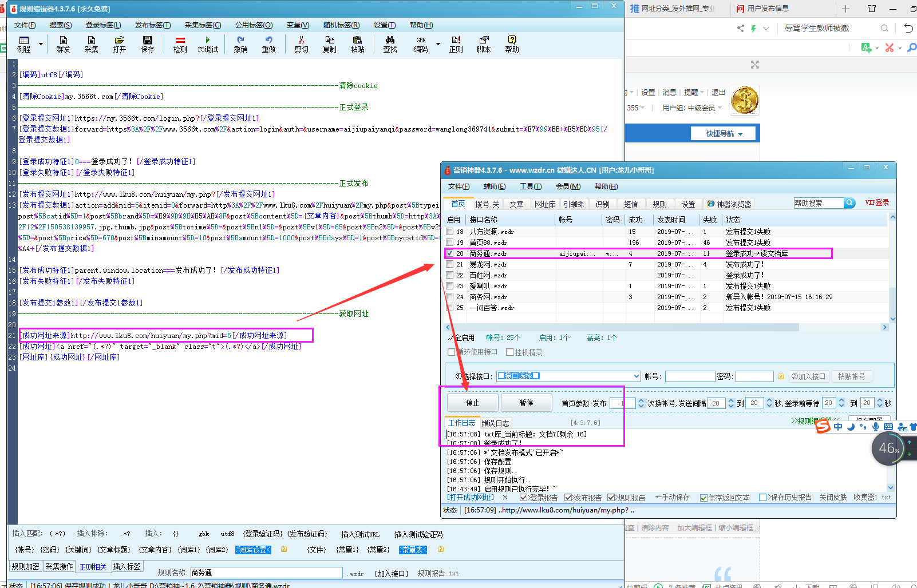917x588 pixels.
Task: Run F5调试 debug from the toolbar
Action: click(208, 44)
